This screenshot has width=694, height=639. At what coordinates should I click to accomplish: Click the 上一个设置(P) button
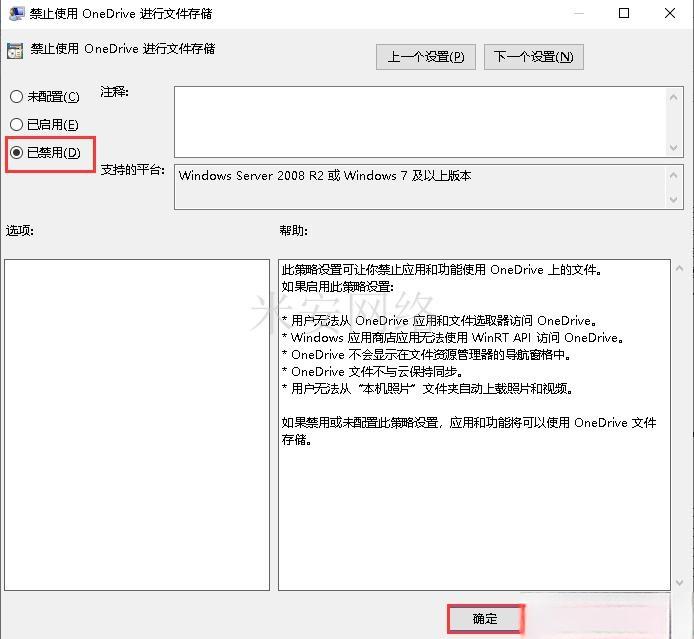pyautogui.click(x=426, y=57)
